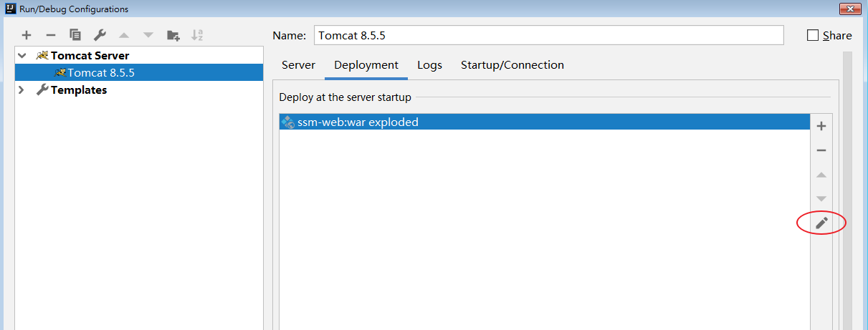Add a deployment artifact
This screenshot has width=868, height=330.
[821, 126]
